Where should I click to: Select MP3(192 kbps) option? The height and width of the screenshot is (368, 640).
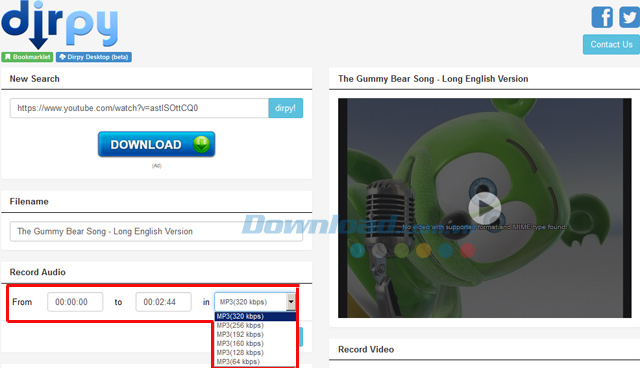(255, 334)
